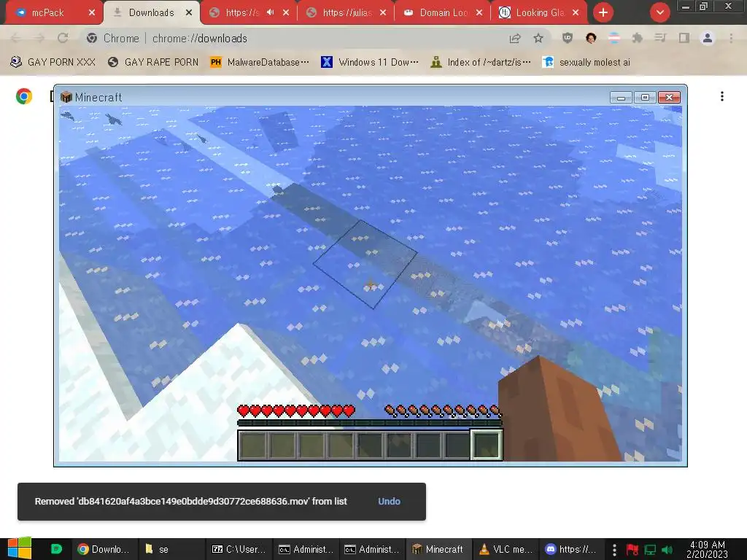747x560 pixels.
Task: Click the Minecraft window title icon
Action: pos(66,97)
